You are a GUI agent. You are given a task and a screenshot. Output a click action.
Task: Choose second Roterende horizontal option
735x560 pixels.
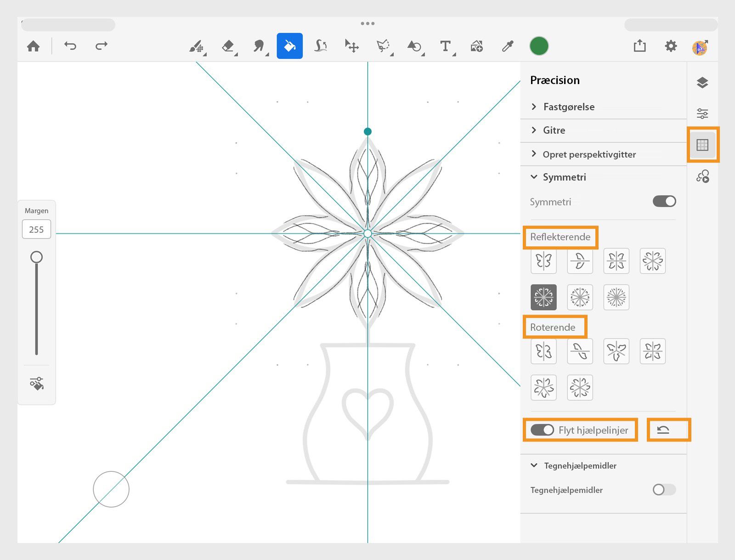tap(580, 351)
